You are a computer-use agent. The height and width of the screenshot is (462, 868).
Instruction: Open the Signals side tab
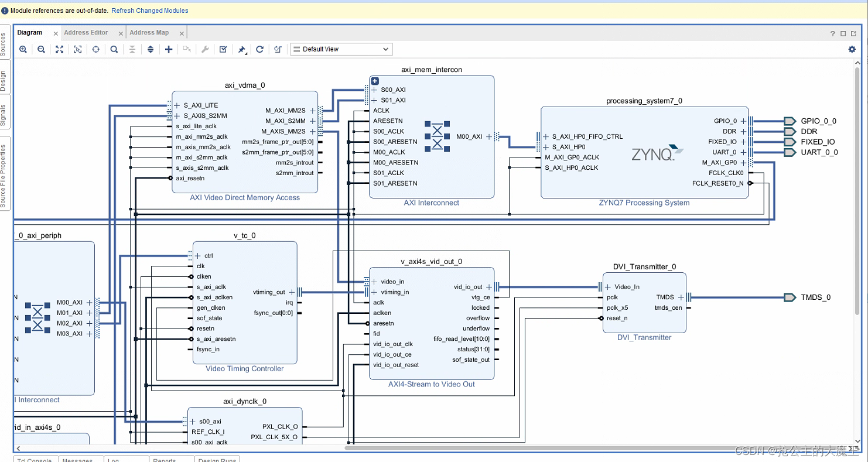(x=4, y=115)
